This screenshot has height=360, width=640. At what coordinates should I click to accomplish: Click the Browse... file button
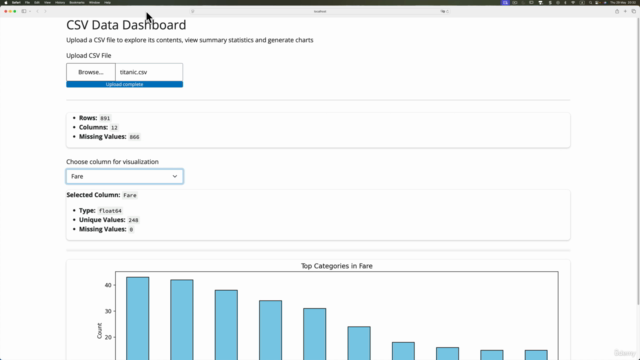(x=91, y=72)
